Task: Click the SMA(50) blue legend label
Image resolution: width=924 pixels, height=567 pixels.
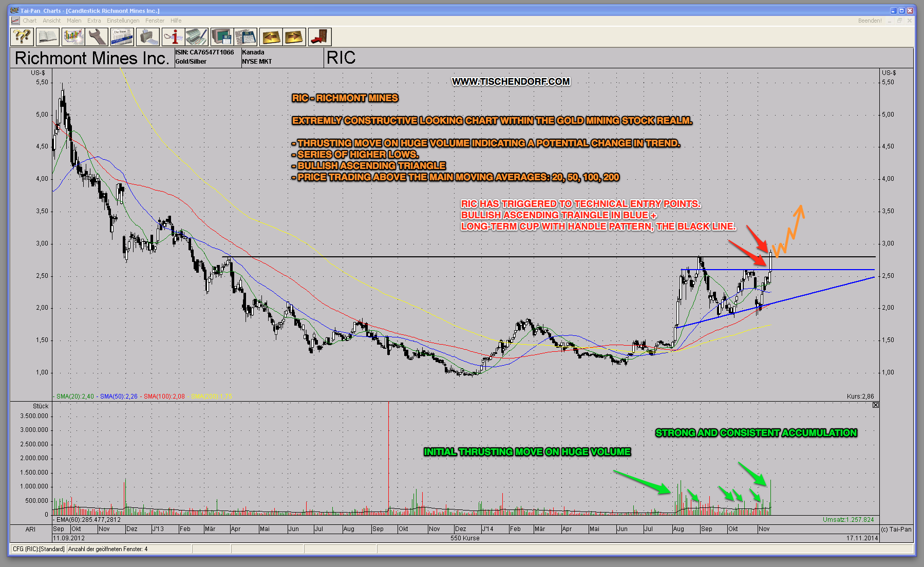Action: 119,396
